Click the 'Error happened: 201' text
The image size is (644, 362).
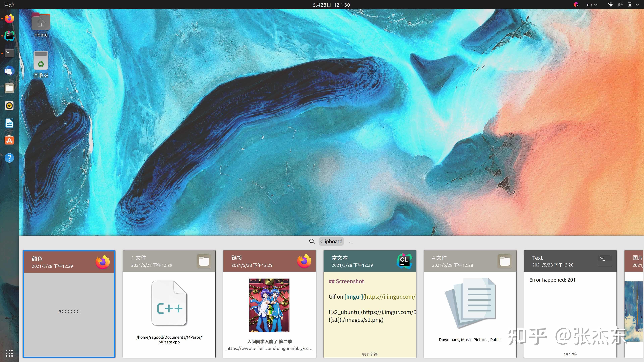click(x=552, y=280)
